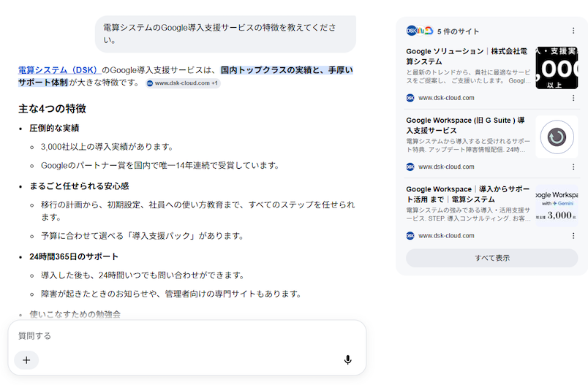Open options for Google ソリューション source card
588x385 pixels.
point(573,98)
